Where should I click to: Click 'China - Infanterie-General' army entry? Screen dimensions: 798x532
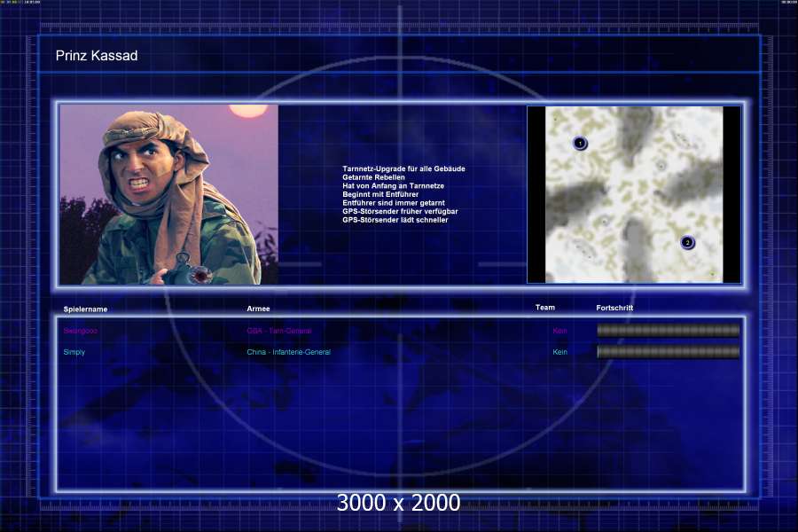(x=288, y=352)
